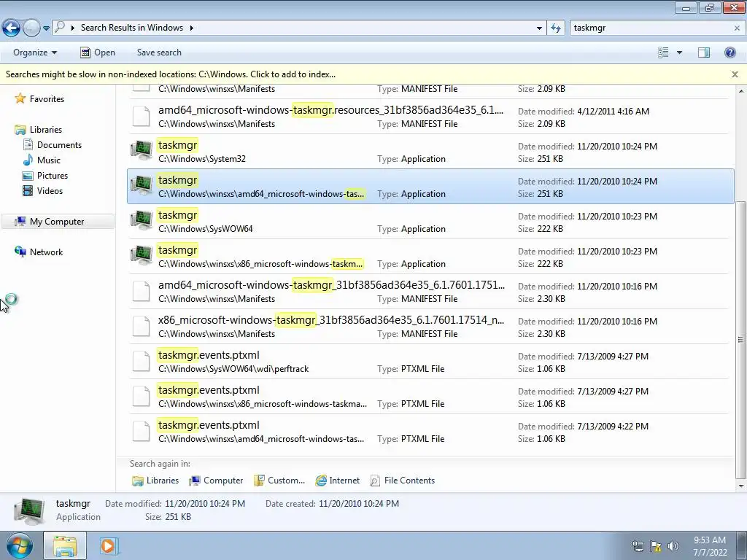Open recent pages dropdown arrow
Screen dimensions: 747x560
click(x=46, y=28)
